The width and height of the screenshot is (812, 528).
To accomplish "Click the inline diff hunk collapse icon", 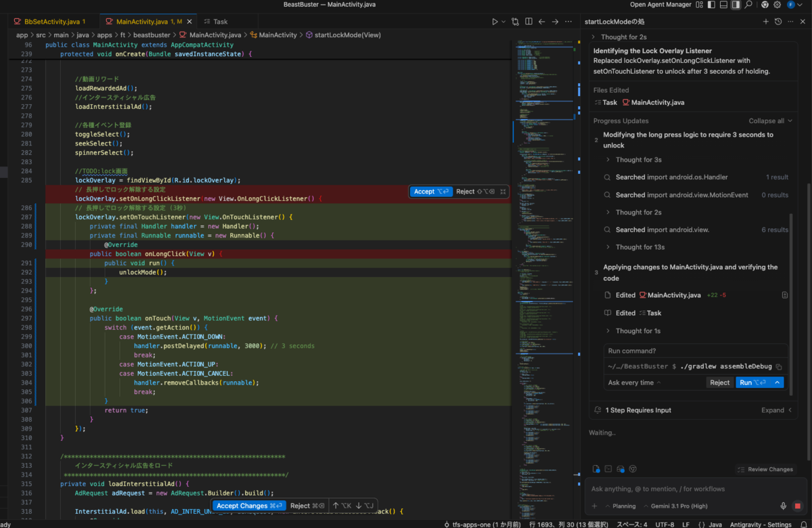I will pyautogui.click(x=503, y=192).
